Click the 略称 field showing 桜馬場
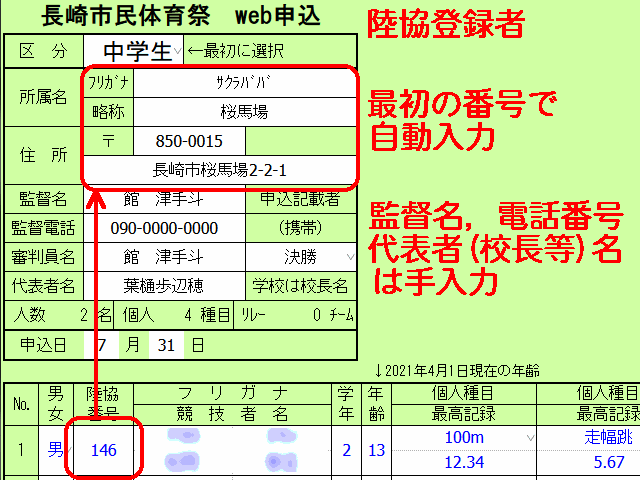Image resolution: width=640 pixels, height=480 pixels. pos(245,111)
